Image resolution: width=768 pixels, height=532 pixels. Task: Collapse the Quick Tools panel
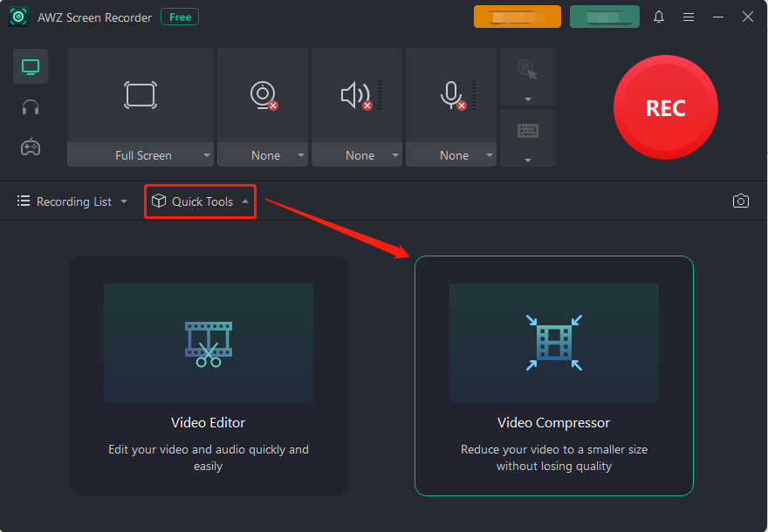tap(200, 201)
